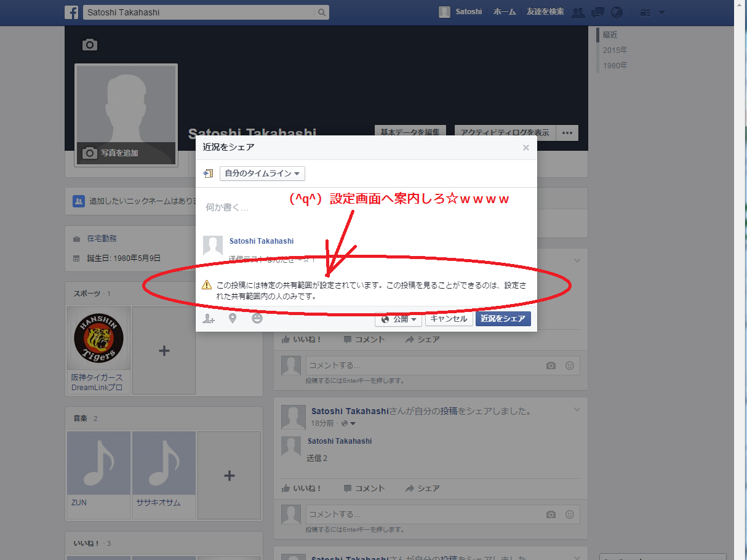Click the ZUN text link
Viewport: 747px width, 560px height.
tap(79, 503)
